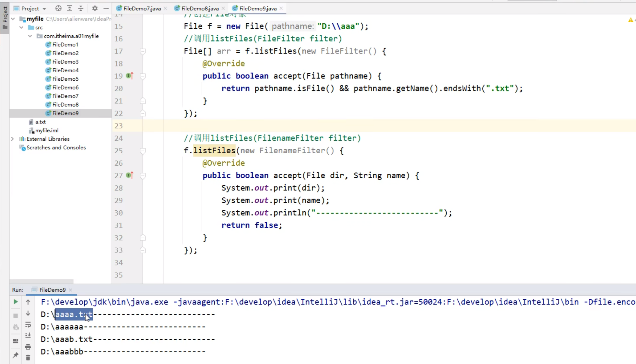Rerun the FileDemo9 application

16,302
